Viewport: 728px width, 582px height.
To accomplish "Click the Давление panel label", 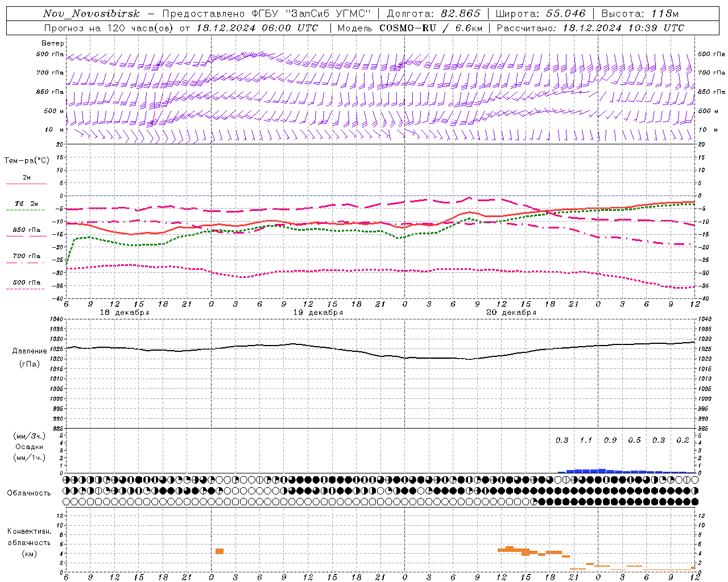I will click(30, 351).
